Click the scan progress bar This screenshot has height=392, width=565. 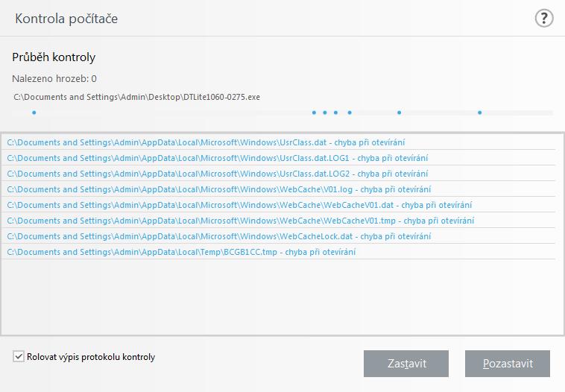[x=282, y=113]
